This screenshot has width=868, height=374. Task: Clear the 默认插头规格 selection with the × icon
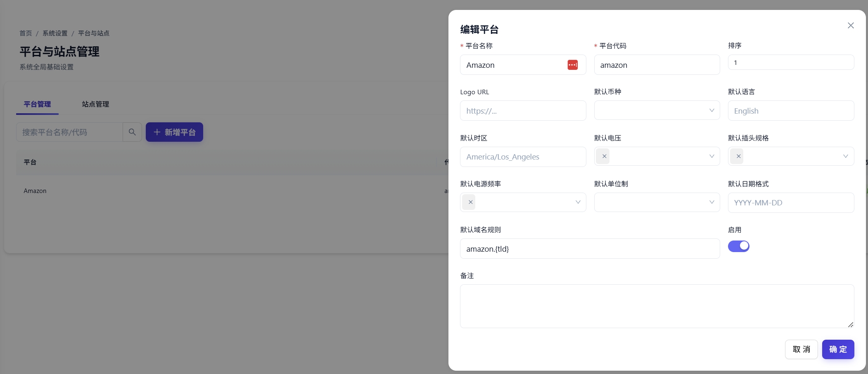point(738,156)
